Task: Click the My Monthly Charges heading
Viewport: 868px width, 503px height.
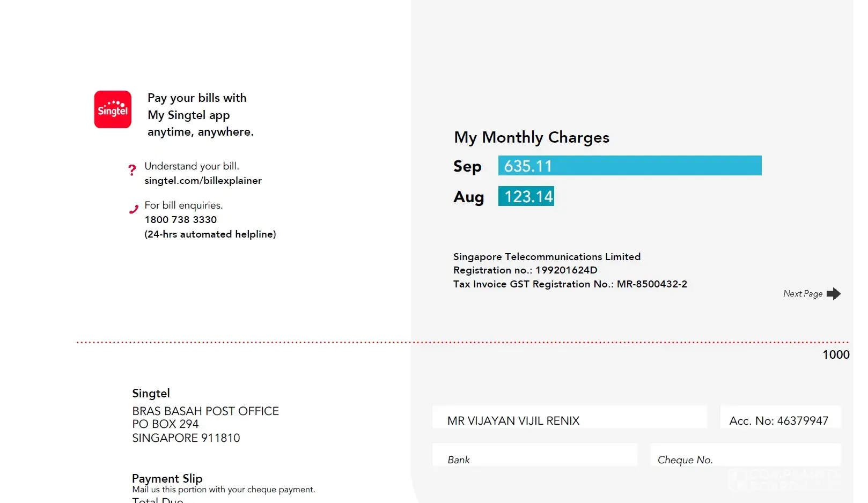Action: point(532,137)
